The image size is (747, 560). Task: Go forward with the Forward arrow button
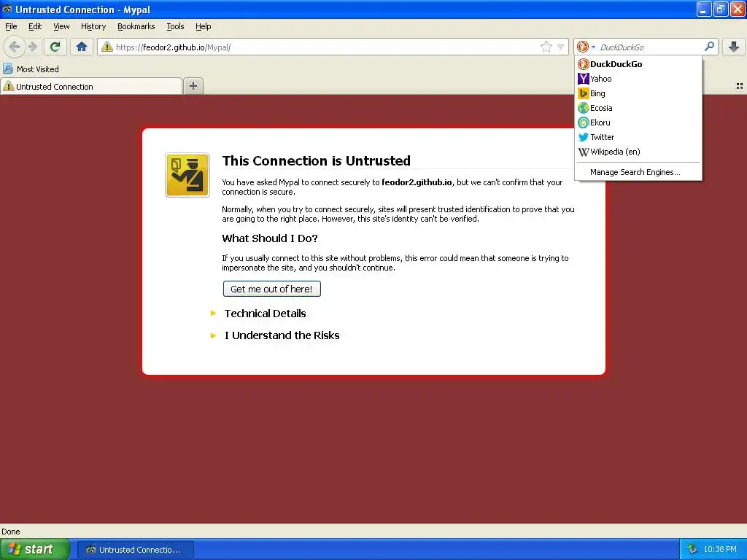[x=32, y=47]
